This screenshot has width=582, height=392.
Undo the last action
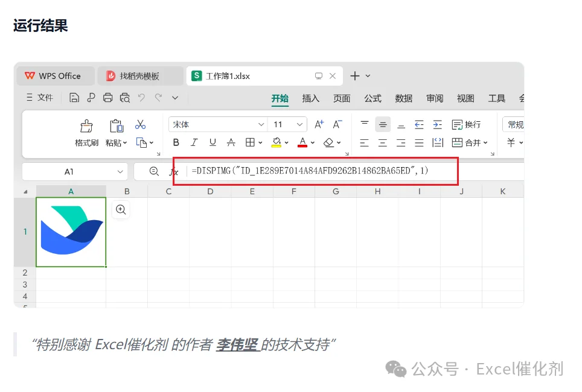tap(141, 98)
